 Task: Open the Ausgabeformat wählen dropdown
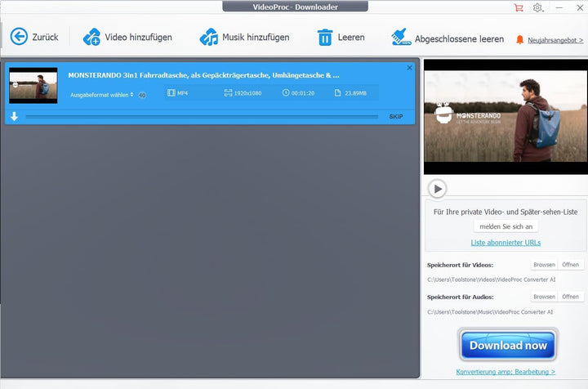pyautogui.click(x=101, y=94)
